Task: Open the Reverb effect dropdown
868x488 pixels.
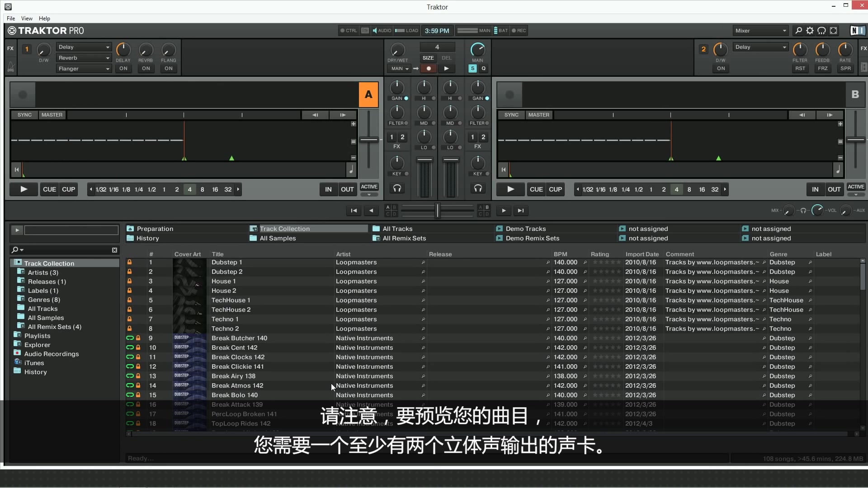Action: pos(84,58)
